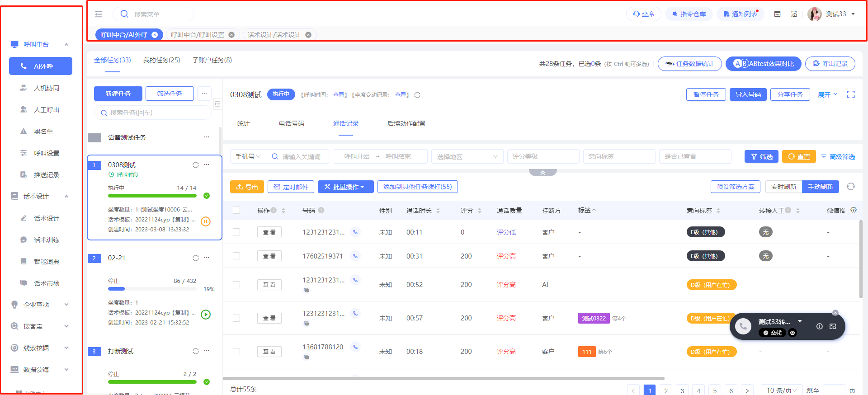Check row with duration 00:11
The image size is (868, 395).
[236, 232]
